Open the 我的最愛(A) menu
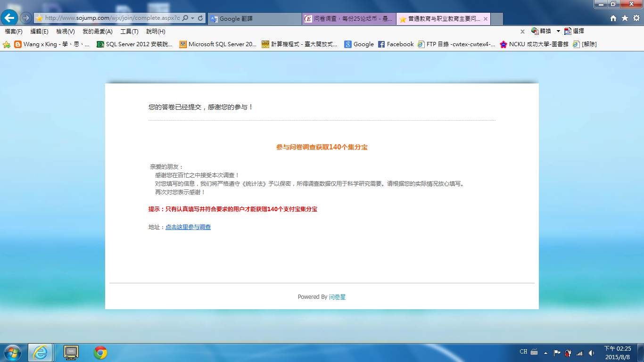 pos(97,32)
